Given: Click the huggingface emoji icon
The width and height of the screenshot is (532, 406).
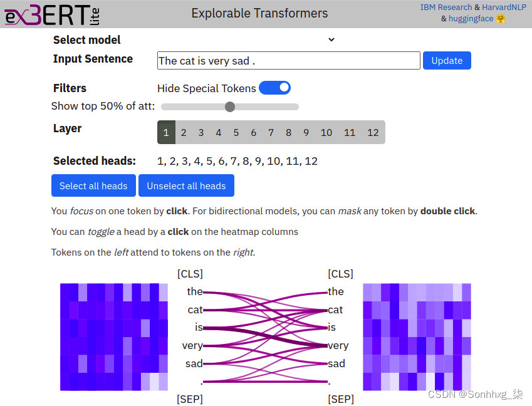Looking at the screenshot, I should click(501, 19).
